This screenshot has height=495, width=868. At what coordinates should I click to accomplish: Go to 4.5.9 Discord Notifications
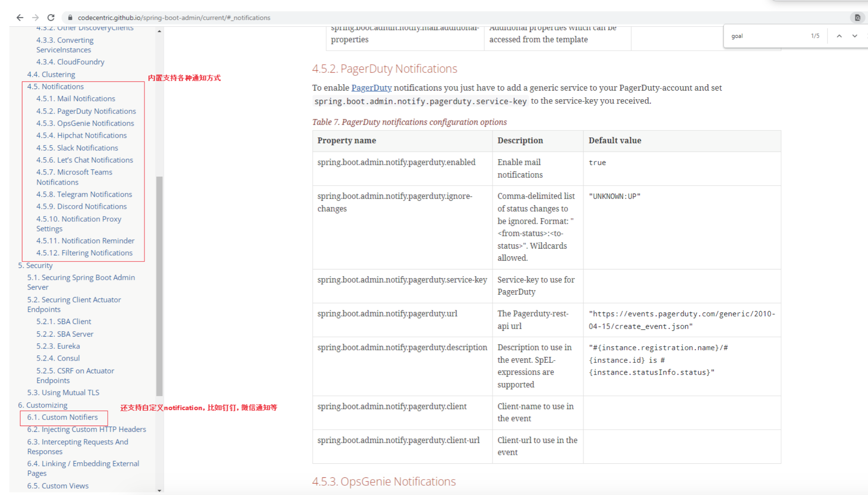tap(81, 207)
